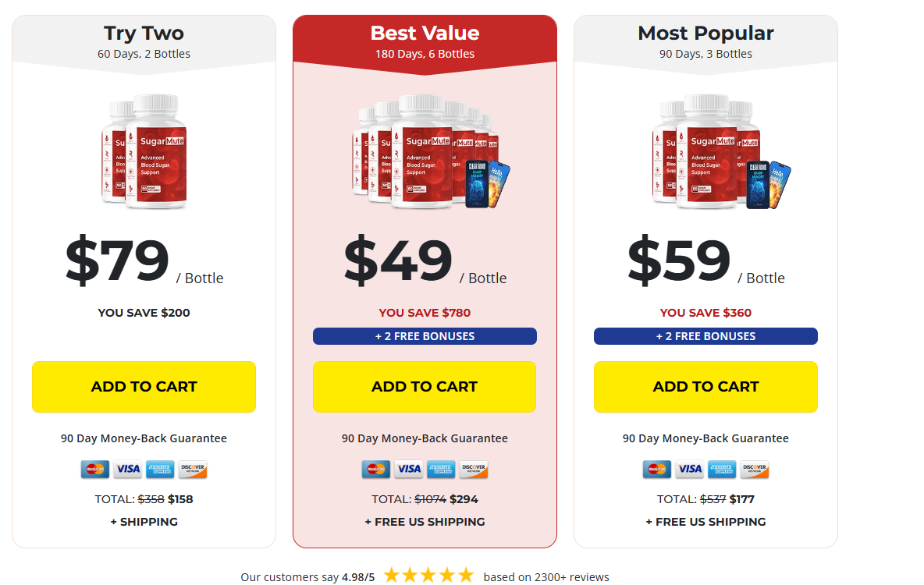This screenshot has width=924, height=585.
Task: Click the +2 Free Bonuses badge under $49
Action: click(x=425, y=336)
